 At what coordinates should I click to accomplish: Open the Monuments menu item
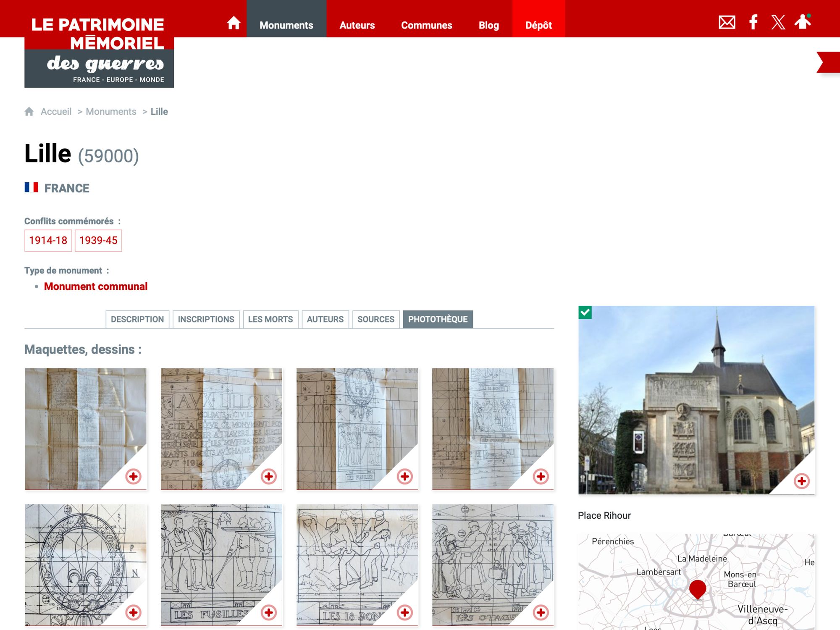pyautogui.click(x=286, y=25)
